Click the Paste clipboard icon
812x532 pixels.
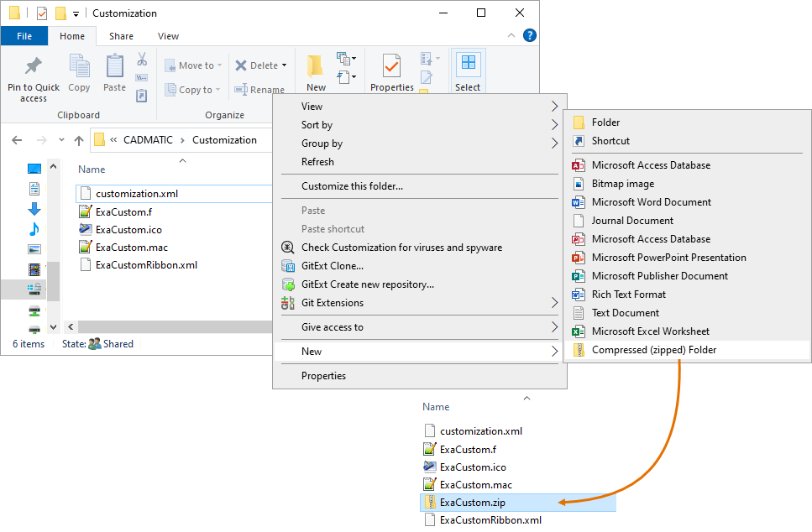[x=114, y=67]
